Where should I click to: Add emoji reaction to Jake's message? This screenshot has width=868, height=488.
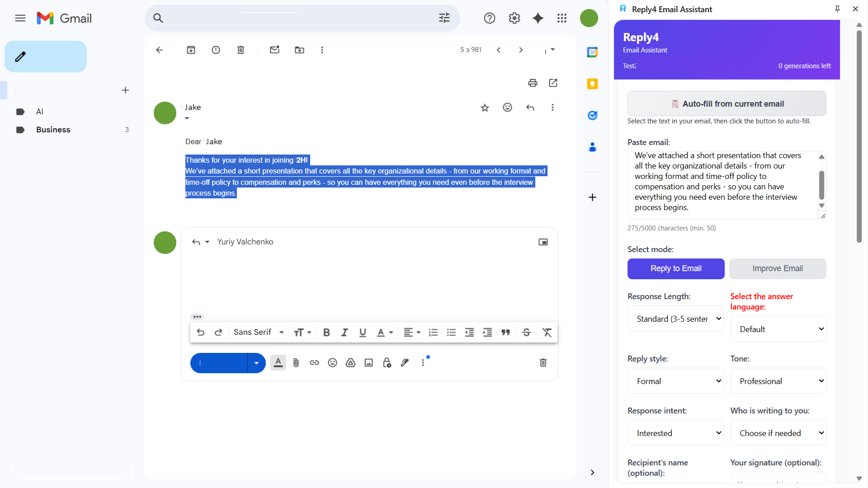click(508, 108)
